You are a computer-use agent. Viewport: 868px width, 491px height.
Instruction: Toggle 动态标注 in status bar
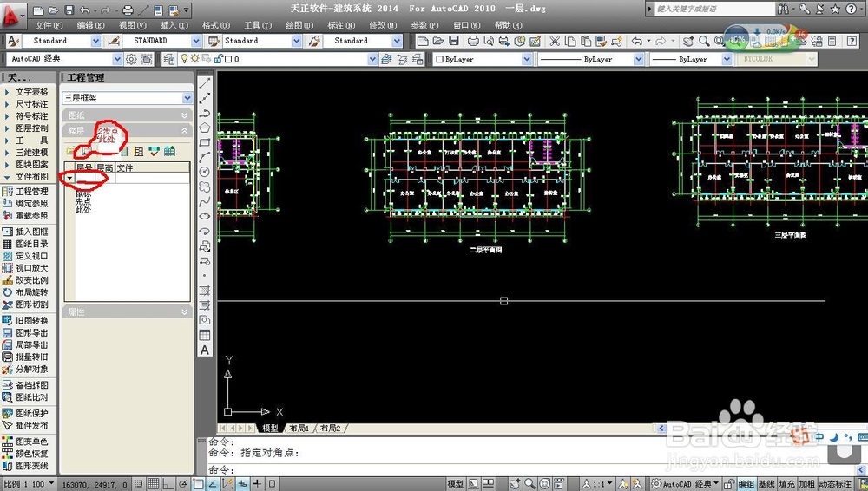[835, 484]
